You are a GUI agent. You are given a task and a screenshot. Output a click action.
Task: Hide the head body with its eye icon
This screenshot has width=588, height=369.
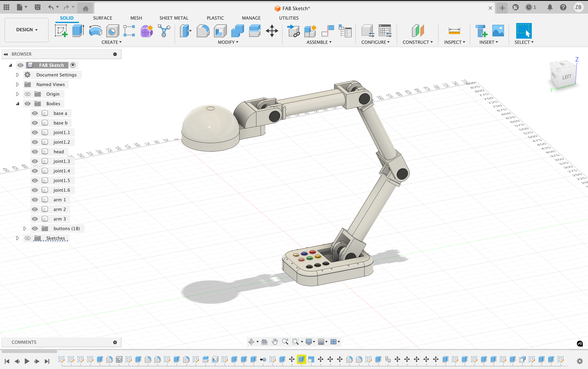click(35, 151)
